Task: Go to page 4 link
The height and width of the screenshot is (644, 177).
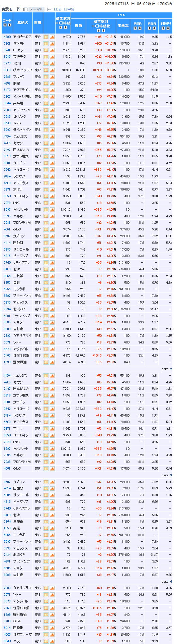Action: (171, 581)
